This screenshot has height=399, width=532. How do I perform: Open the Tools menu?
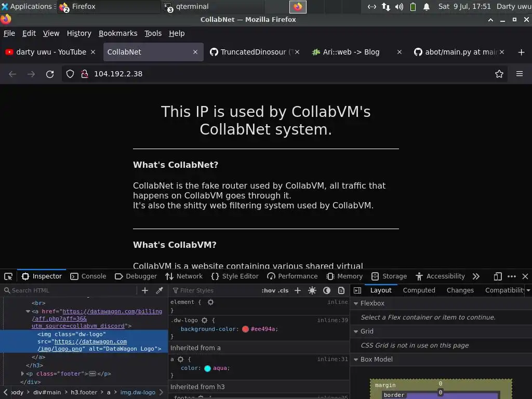[153, 33]
